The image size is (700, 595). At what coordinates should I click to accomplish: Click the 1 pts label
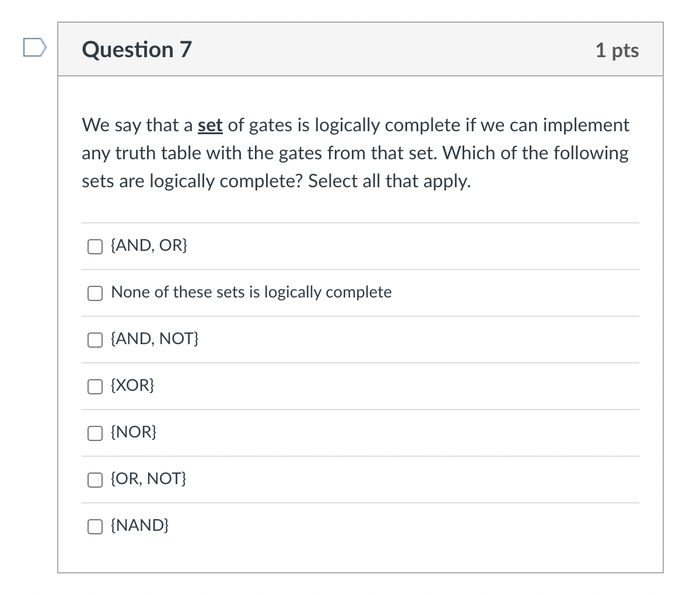617,51
